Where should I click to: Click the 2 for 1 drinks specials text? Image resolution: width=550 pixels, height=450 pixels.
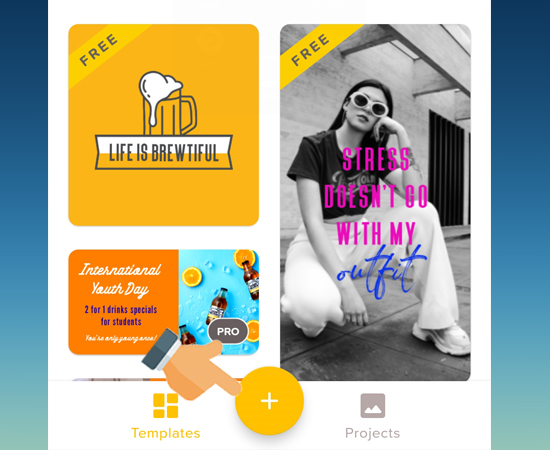pos(121,315)
